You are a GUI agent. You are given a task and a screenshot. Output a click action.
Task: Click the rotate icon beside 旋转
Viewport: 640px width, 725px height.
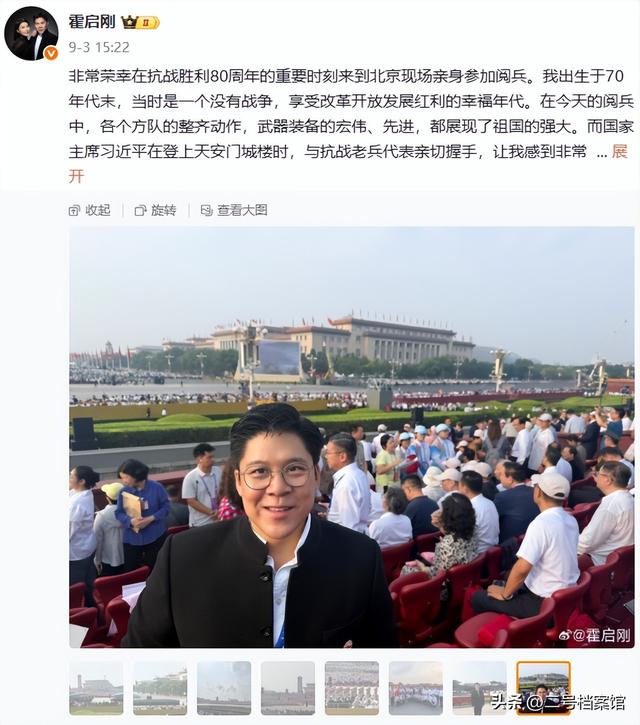(x=140, y=211)
